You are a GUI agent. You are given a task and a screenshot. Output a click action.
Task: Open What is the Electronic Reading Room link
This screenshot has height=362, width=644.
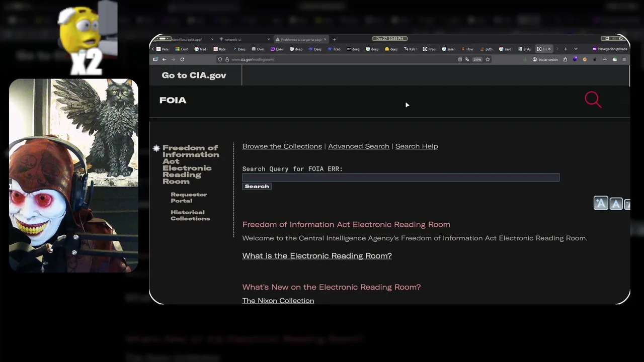(x=317, y=256)
